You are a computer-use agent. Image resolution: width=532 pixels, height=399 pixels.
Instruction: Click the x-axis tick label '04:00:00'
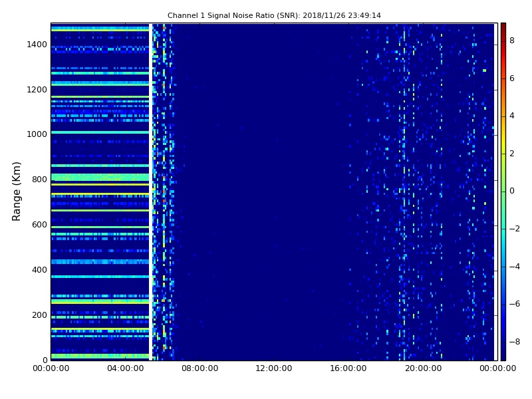click(x=125, y=368)
